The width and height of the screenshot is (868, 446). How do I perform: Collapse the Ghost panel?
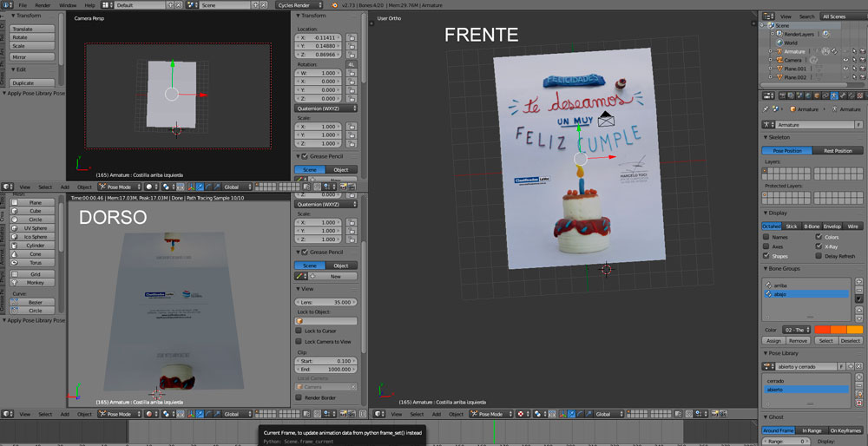(x=765, y=416)
